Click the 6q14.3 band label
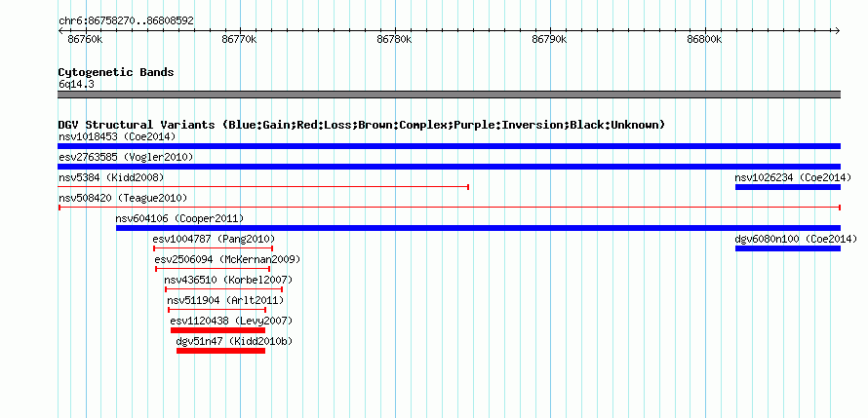The height and width of the screenshot is (418, 868). pos(76,84)
